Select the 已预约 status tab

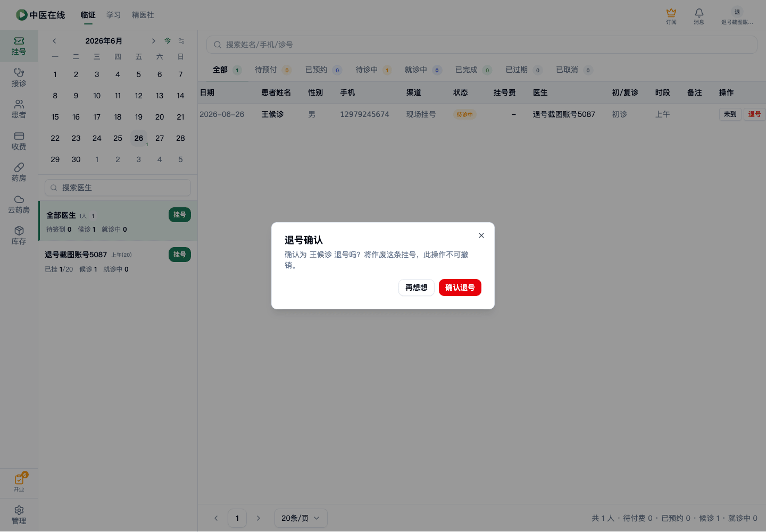[323, 70]
